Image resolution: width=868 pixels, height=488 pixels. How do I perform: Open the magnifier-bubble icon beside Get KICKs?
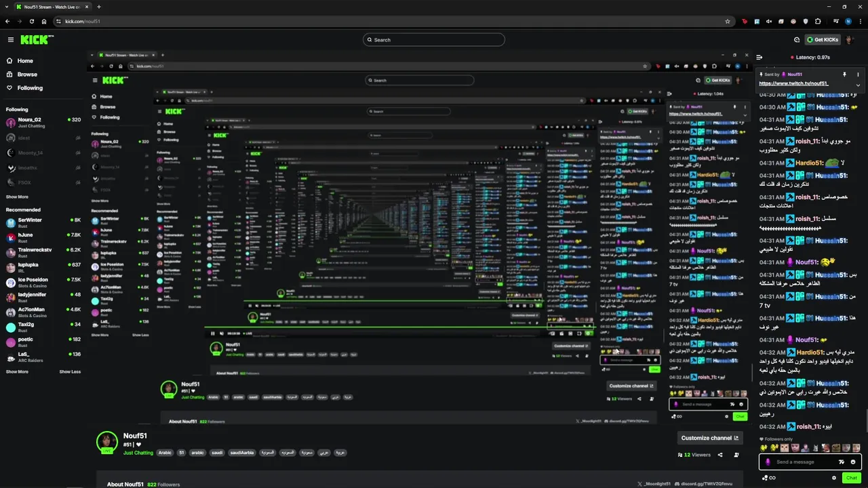pyautogui.click(x=797, y=40)
